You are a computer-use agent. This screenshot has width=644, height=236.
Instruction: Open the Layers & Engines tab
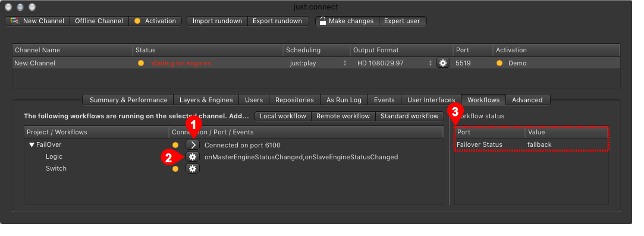tap(206, 100)
